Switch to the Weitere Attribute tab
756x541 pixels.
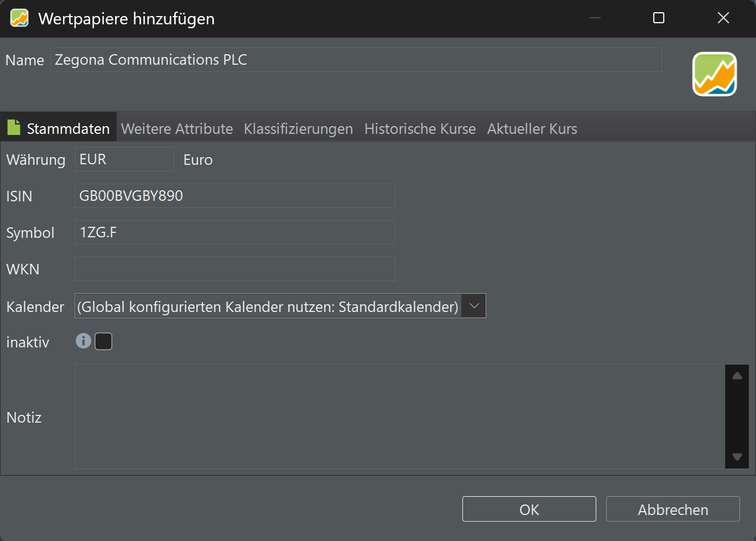(177, 129)
